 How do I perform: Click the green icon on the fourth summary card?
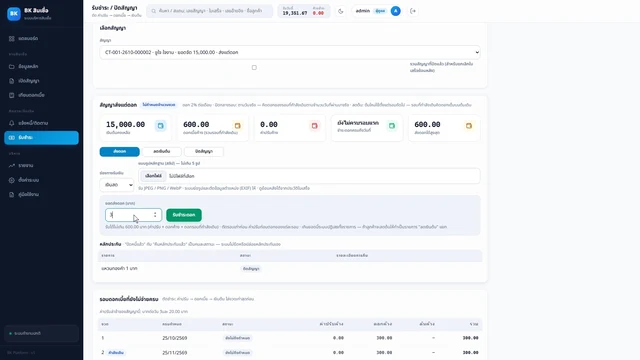click(391, 126)
